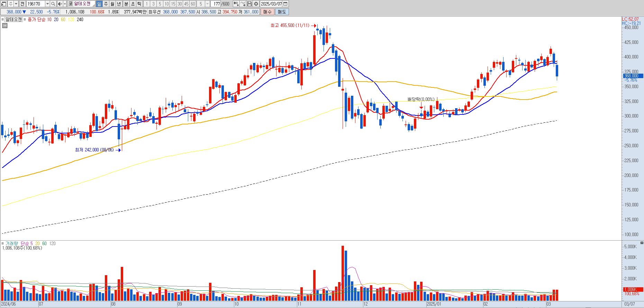
Task: Click the date field 2025/03/07
Action: tap(271, 4)
